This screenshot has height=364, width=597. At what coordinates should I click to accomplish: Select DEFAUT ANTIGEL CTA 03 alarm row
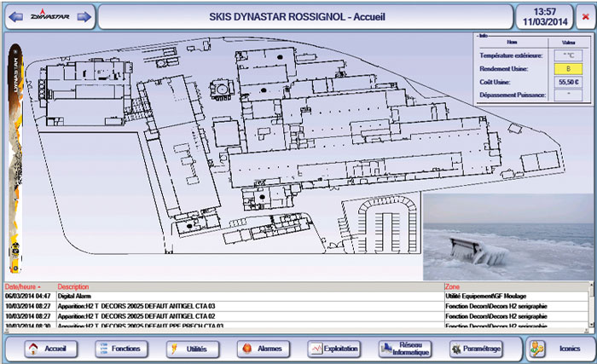click(x=296, y=306)
